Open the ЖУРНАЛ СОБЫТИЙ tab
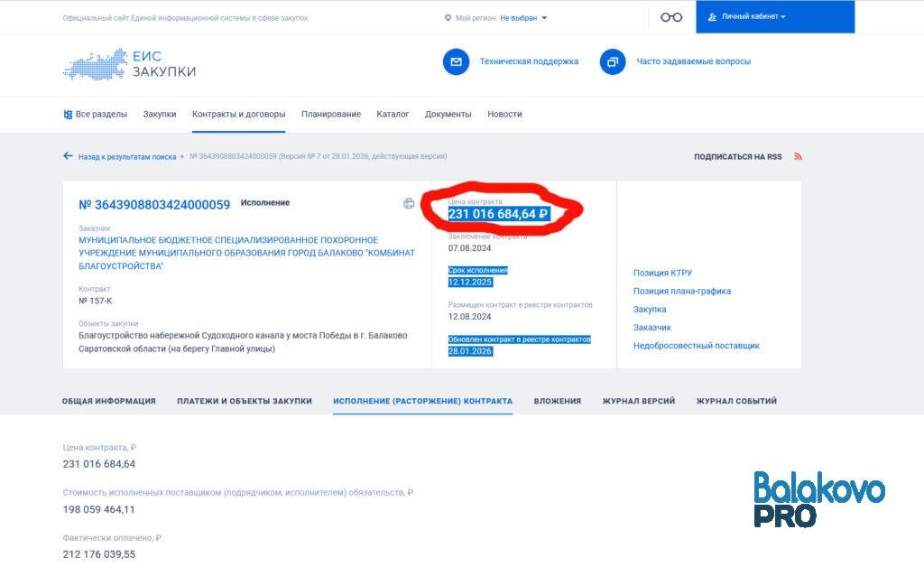The width and height of the screenshot is (924, 576). (x=736, y=401)
